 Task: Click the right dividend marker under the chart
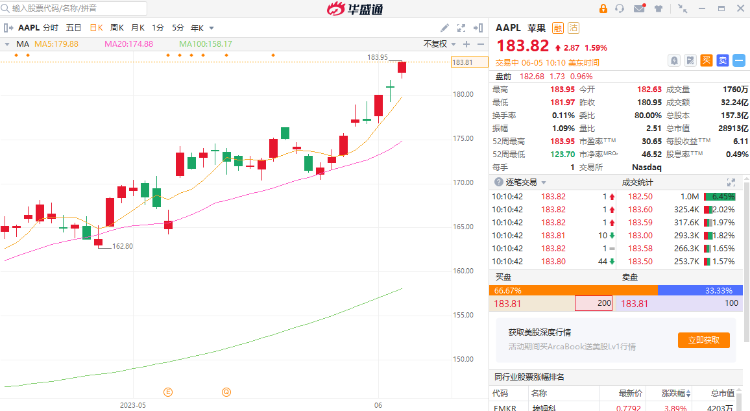pyautogui.click(x=226, y=392)
